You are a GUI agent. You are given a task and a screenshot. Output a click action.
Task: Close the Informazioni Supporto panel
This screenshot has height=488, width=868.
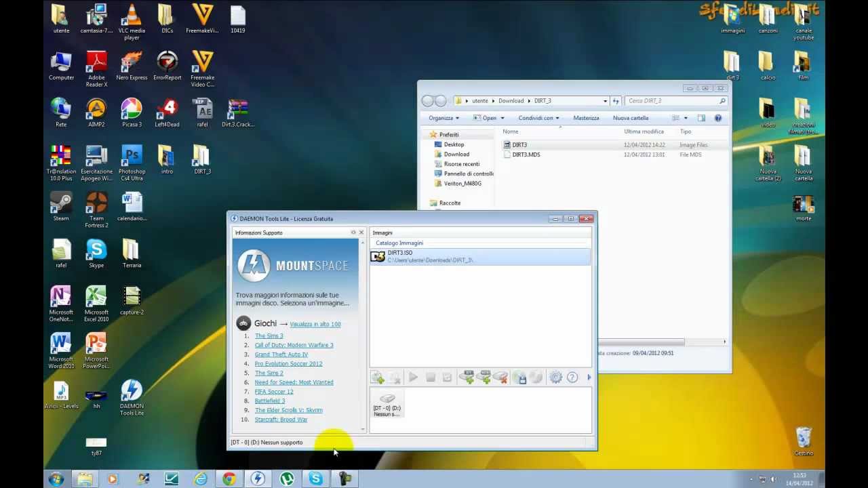click(361, 232)
